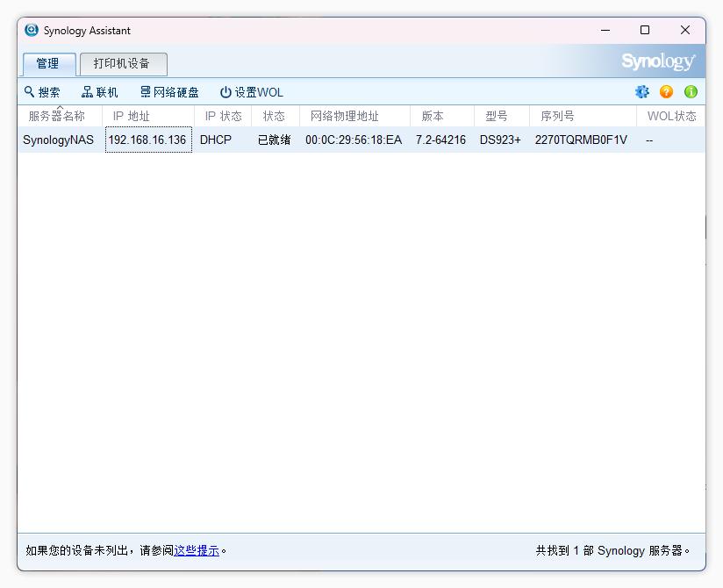This screenshot has height=588, width=723.
Task: Sort by the 网络物理地址 column header
Action: [354, 116]
